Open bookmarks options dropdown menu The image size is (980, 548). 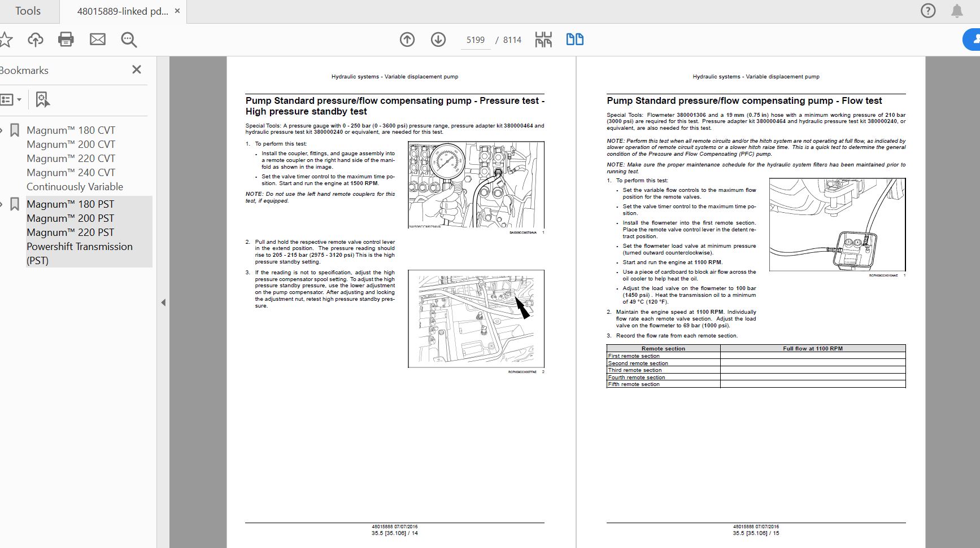click(11, 100)
